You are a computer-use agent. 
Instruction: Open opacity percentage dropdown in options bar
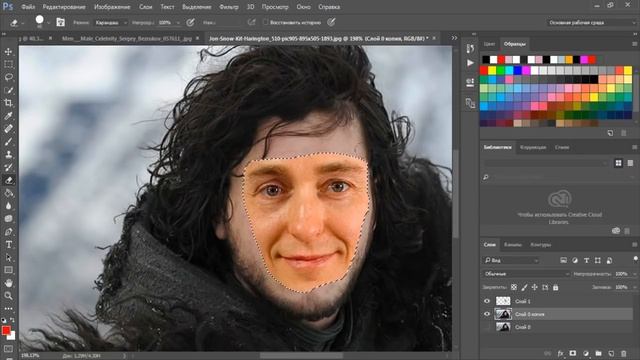click(178, 23)
